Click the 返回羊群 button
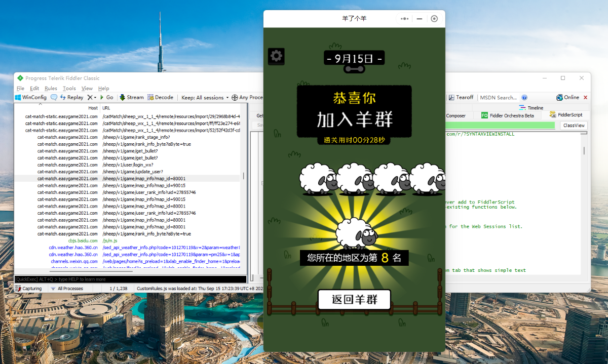 355,299
